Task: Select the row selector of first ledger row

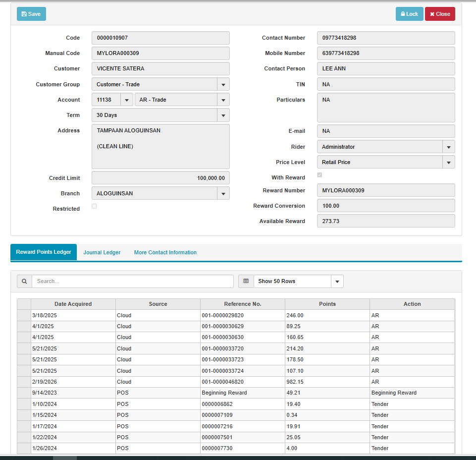Action: point(24,315)
